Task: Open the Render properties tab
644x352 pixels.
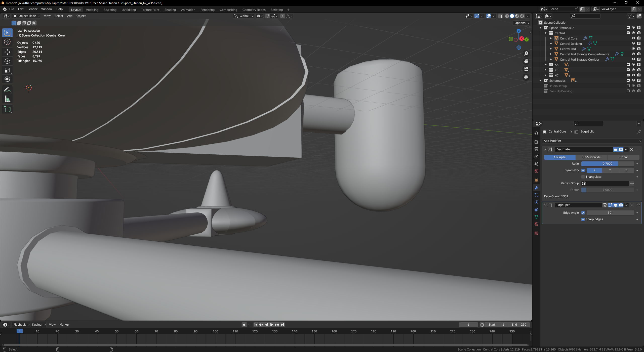Action: [x=536, y=142]
